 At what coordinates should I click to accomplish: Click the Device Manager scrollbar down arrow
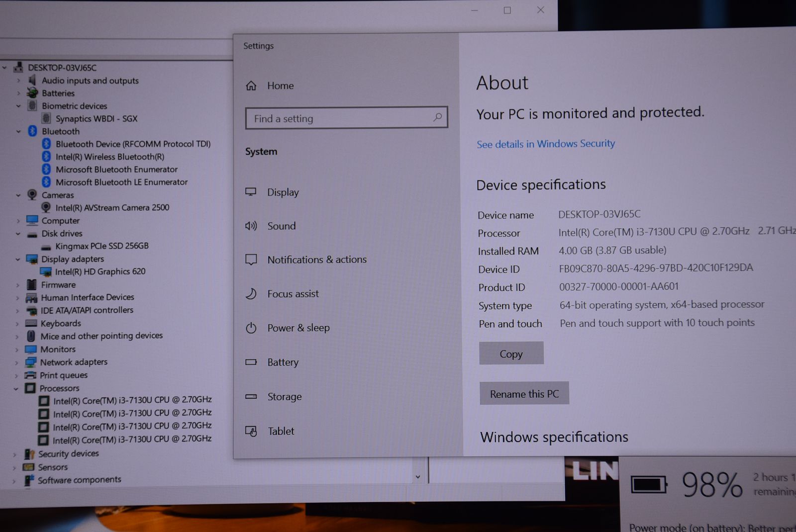(418, 477)
